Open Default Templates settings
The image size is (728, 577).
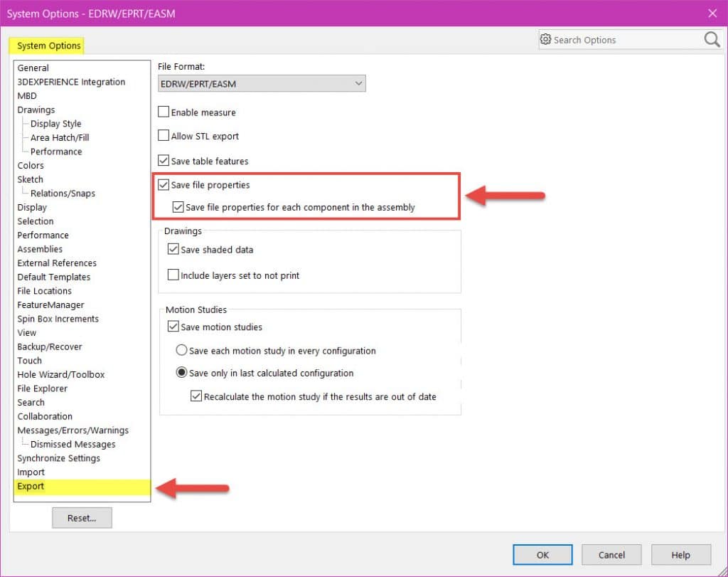click(x=54, y=277)
